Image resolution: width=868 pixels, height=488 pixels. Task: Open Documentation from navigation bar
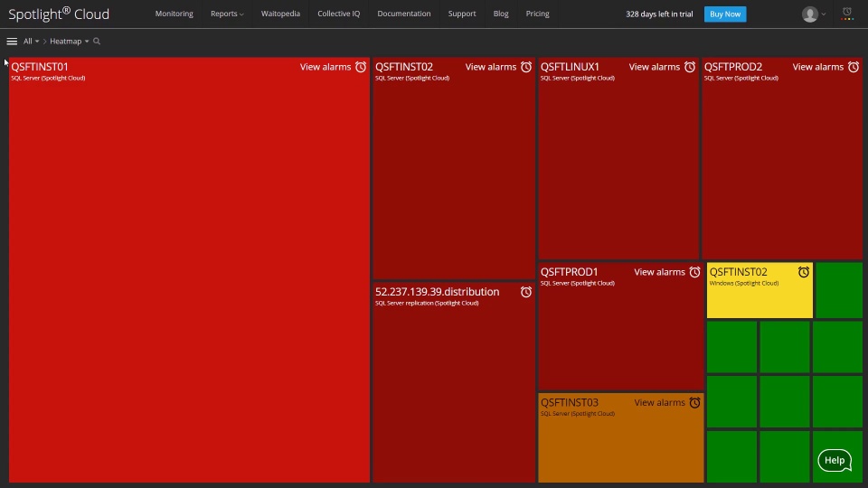404,14
